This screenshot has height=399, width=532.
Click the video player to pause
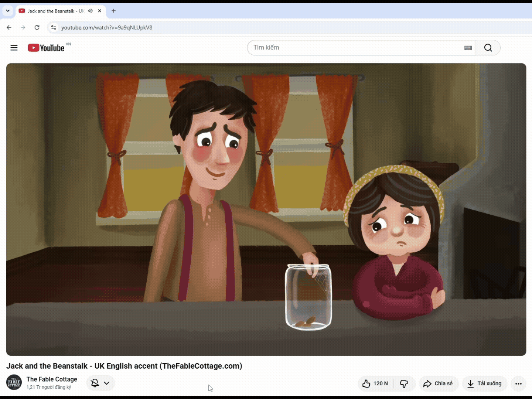coord(266,209)
